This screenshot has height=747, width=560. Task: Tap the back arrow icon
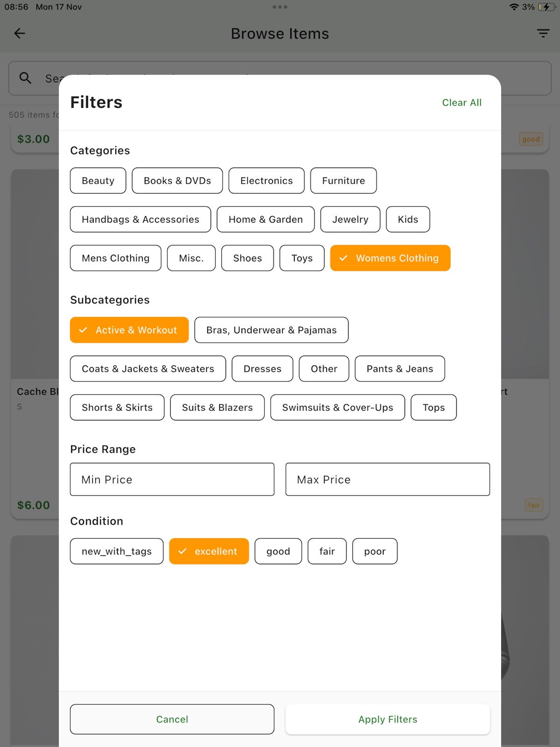[20, 33]
